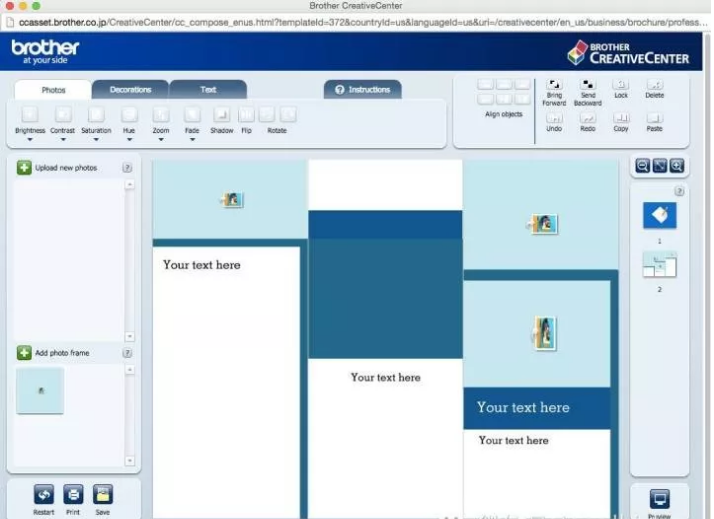The height and width of the screenshot is (519, 714).
Task: Select page 2 thumbnail
Action: (x=659, y=265)
